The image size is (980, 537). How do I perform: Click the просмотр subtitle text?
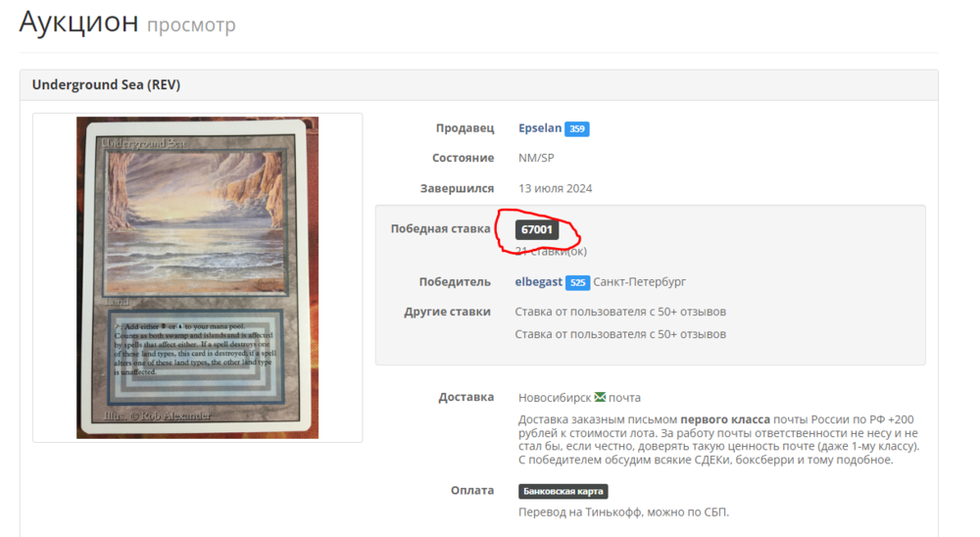[x=191, y=25]
